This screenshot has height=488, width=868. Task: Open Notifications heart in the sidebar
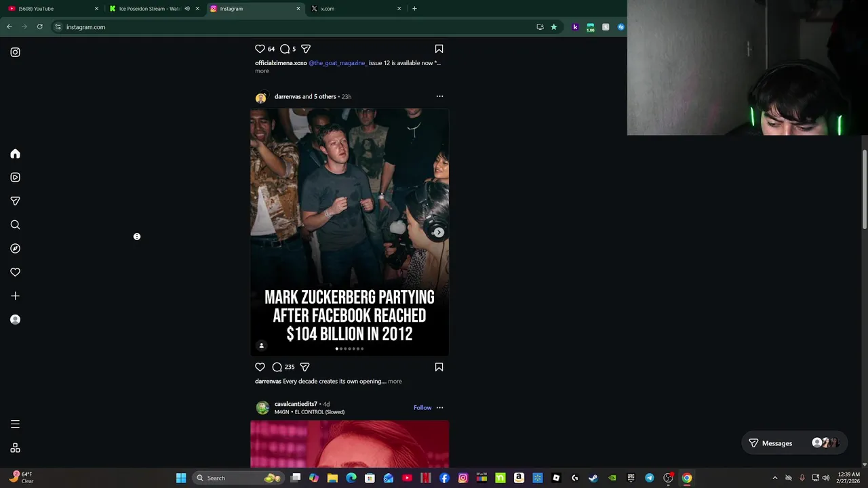15,272
